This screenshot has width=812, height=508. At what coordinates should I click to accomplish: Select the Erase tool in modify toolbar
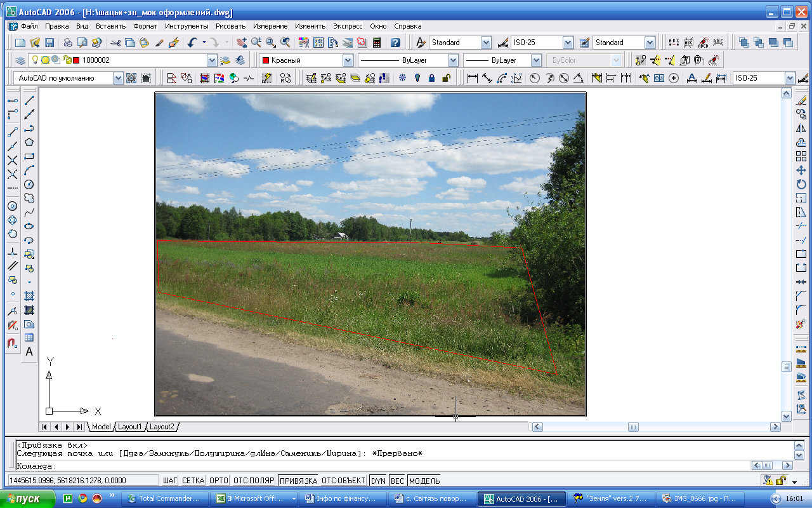tap(801, 100)
